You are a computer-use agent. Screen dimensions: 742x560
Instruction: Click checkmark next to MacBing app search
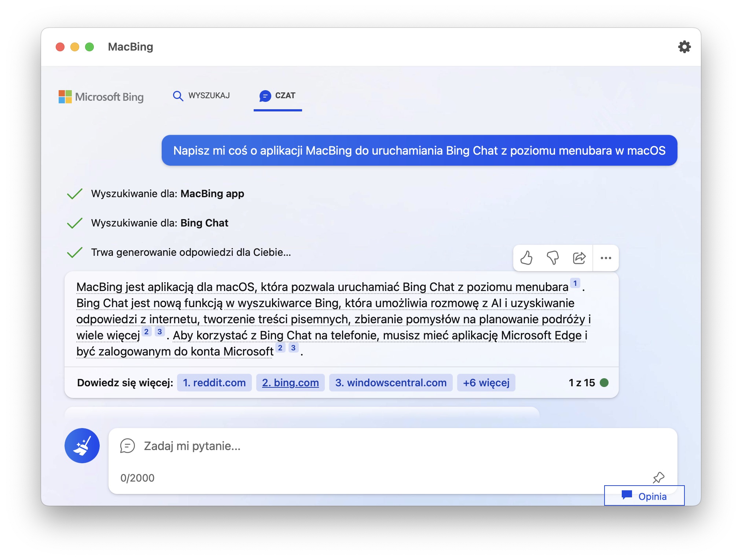point(75,194)
